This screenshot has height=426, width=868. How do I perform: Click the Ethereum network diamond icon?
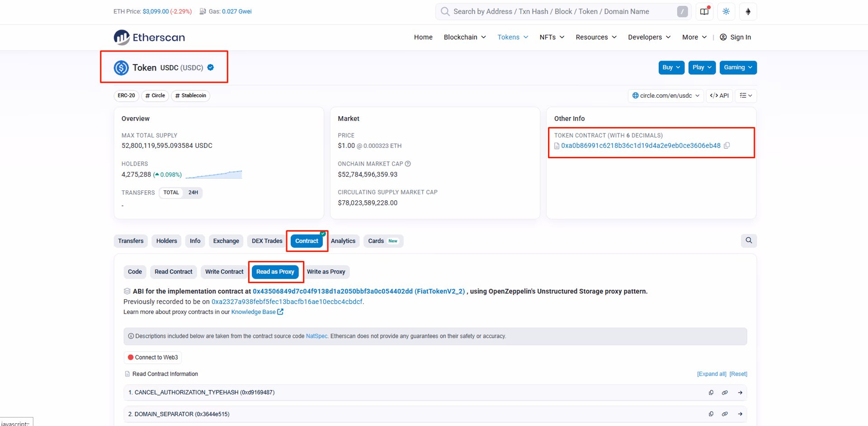pyautogui.click(x=748, y=12)
